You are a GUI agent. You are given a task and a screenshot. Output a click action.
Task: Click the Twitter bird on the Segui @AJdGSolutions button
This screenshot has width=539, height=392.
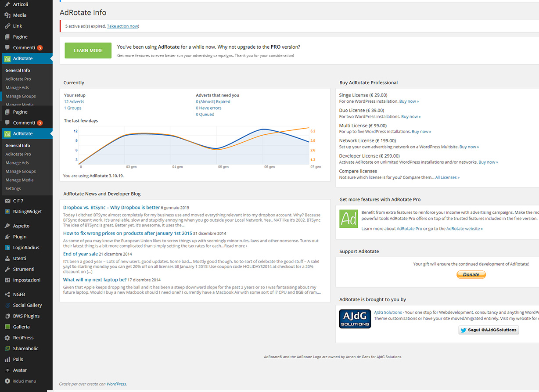(x=463, y=330)
